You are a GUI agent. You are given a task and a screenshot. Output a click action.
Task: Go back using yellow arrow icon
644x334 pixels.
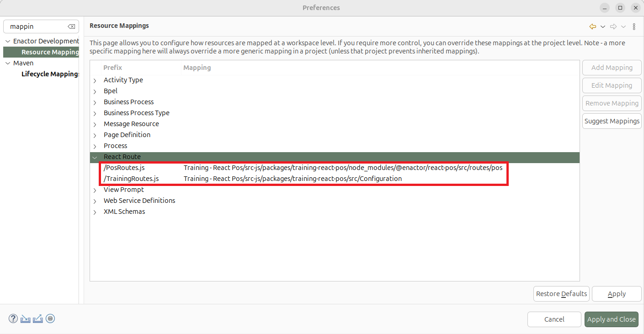point(593,27)
